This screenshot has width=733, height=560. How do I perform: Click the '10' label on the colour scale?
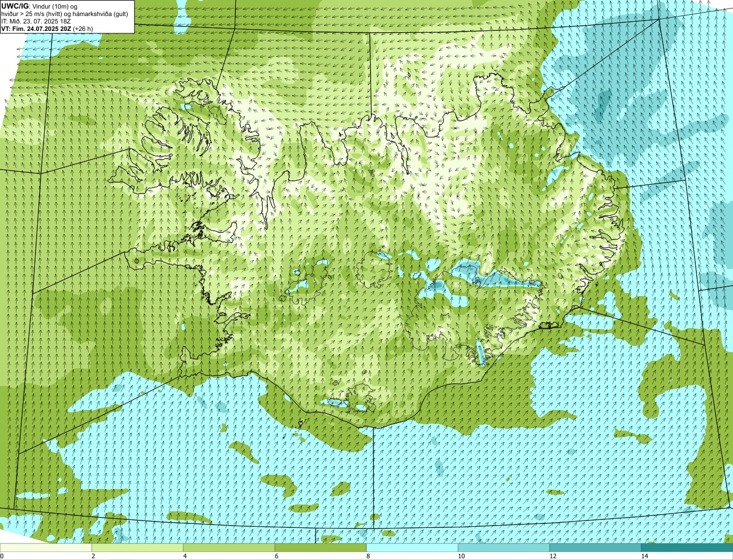(x=461, y=556)
